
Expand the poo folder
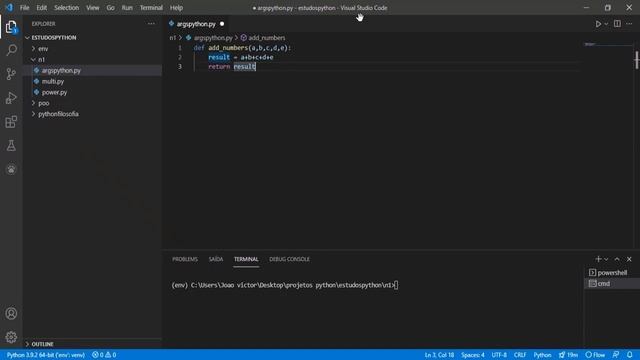click(x=44, y=103)
